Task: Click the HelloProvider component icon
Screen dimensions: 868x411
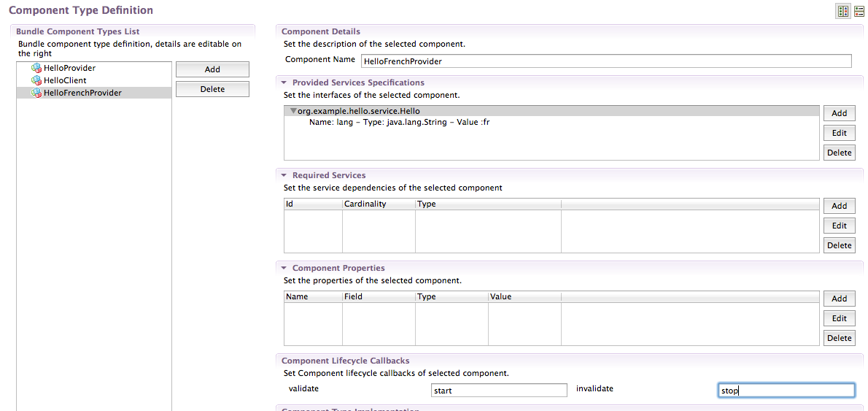Action: coord(36,68)
